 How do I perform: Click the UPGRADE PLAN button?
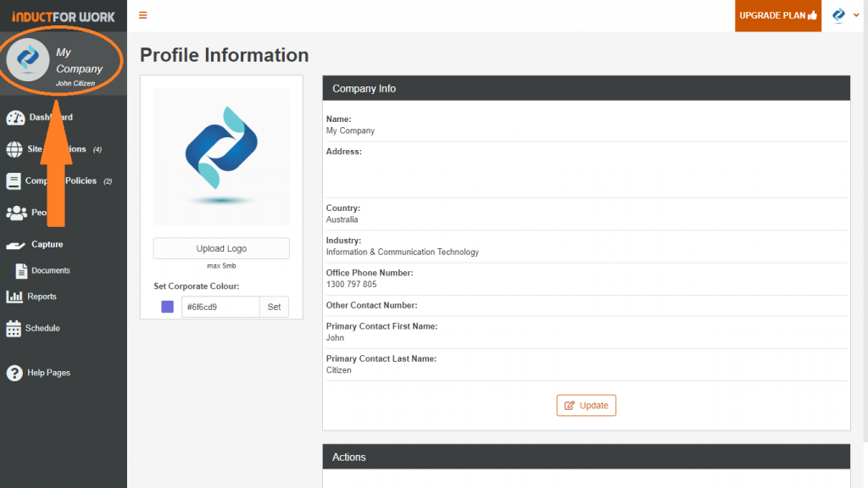[x=776, y=15]
